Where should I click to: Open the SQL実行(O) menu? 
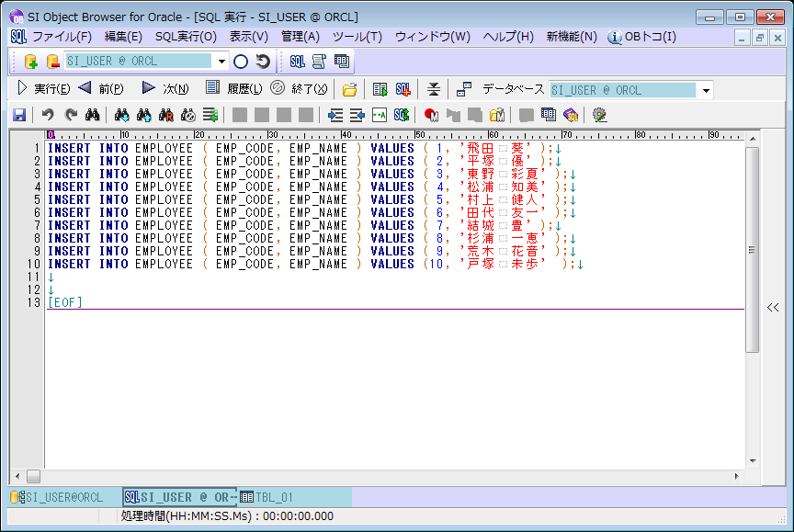[x=186, y=37]
